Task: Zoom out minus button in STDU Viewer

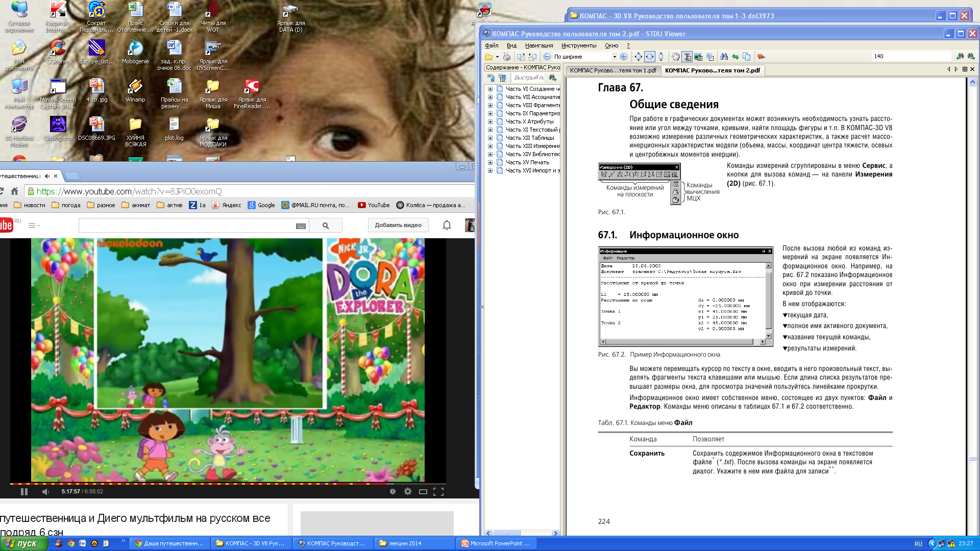Action: pos(547,57)
